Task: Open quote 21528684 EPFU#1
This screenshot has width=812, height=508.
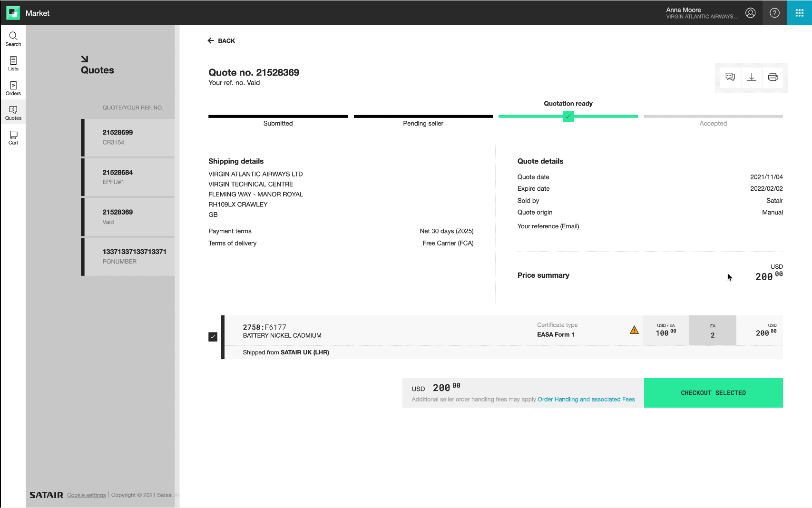Action: click(128, 177)
